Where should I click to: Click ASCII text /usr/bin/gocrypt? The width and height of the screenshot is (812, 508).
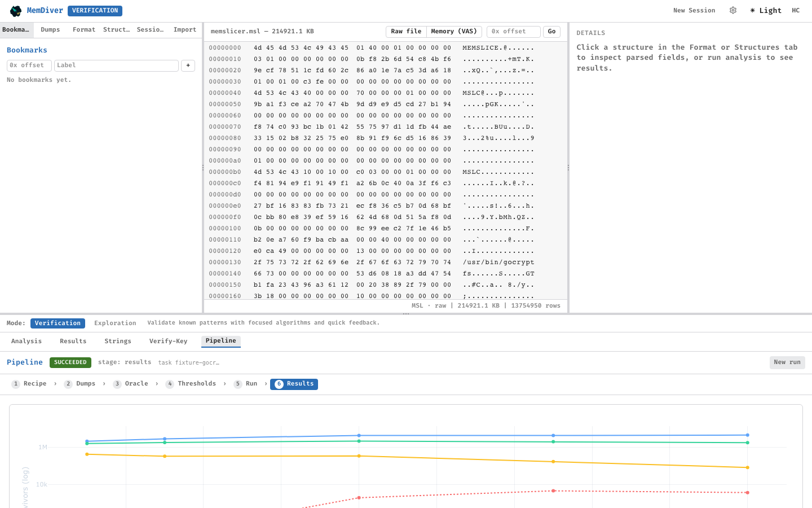[x=498, y=262]
